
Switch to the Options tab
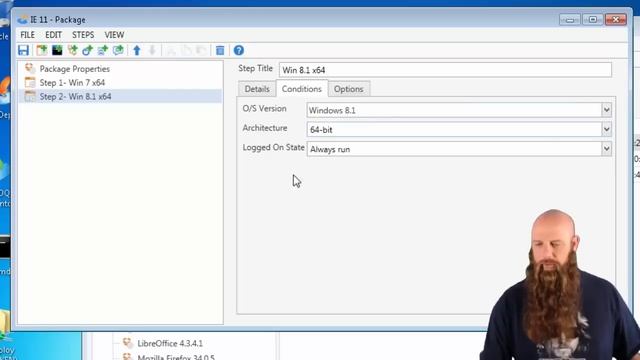coord(349,89)
